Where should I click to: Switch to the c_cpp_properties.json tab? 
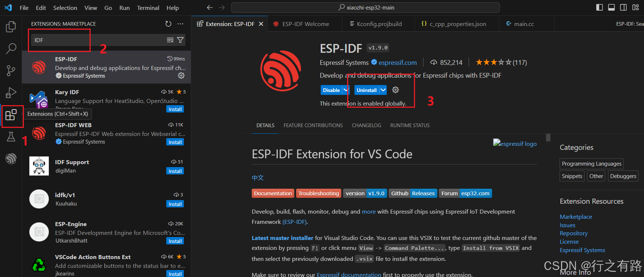click(457, 24)
